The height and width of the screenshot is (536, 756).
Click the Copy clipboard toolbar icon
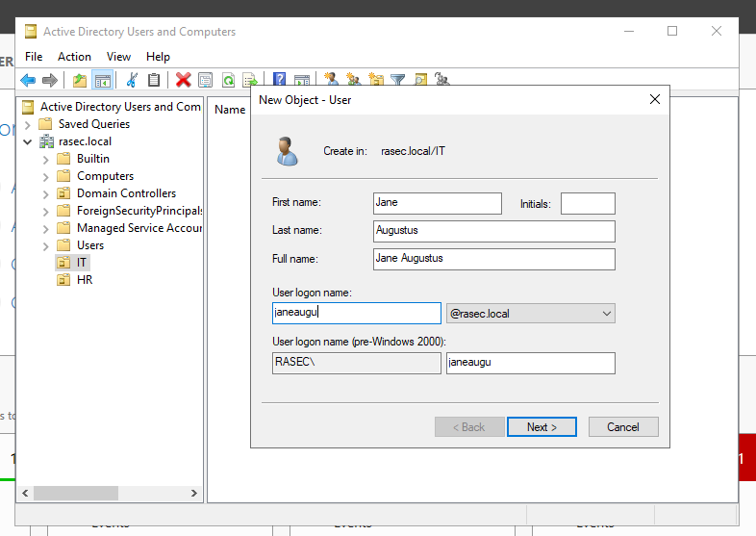154,80
